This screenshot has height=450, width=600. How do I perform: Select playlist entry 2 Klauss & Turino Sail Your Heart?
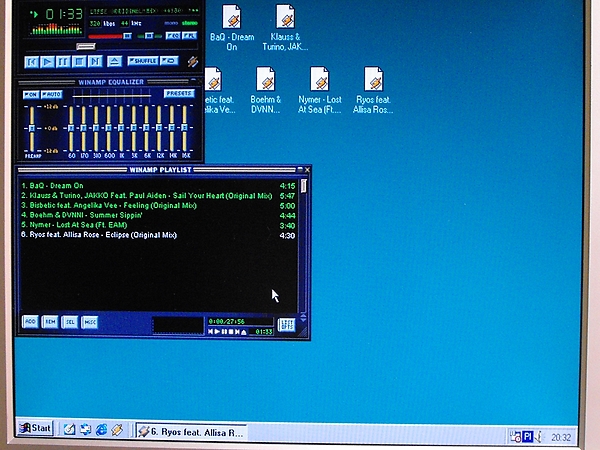point(158,196)
